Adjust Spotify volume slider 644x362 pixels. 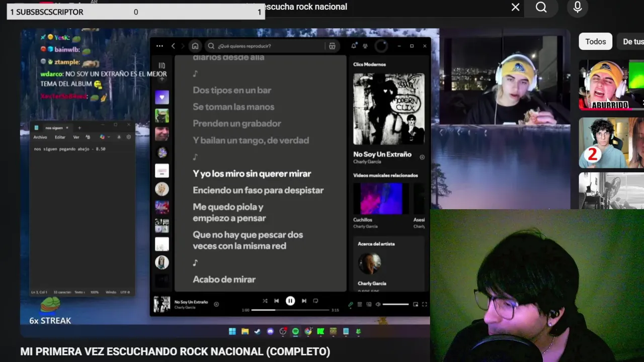coord(395,304)
